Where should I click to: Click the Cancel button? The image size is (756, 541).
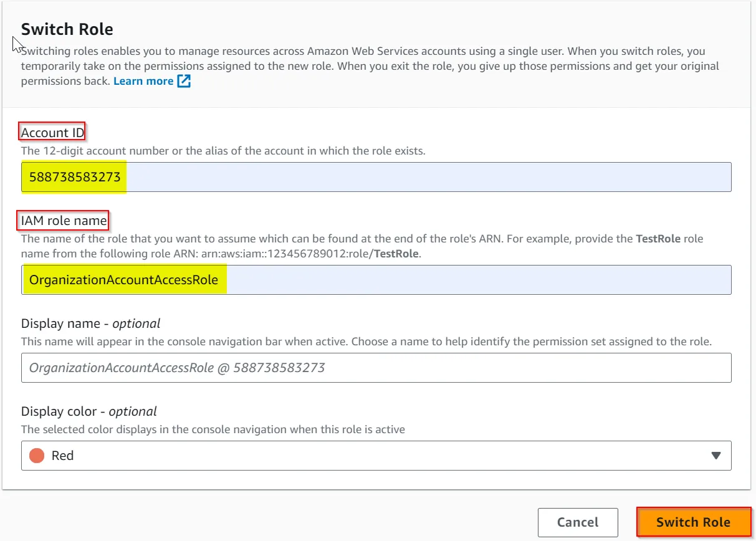tap(578, 522)
